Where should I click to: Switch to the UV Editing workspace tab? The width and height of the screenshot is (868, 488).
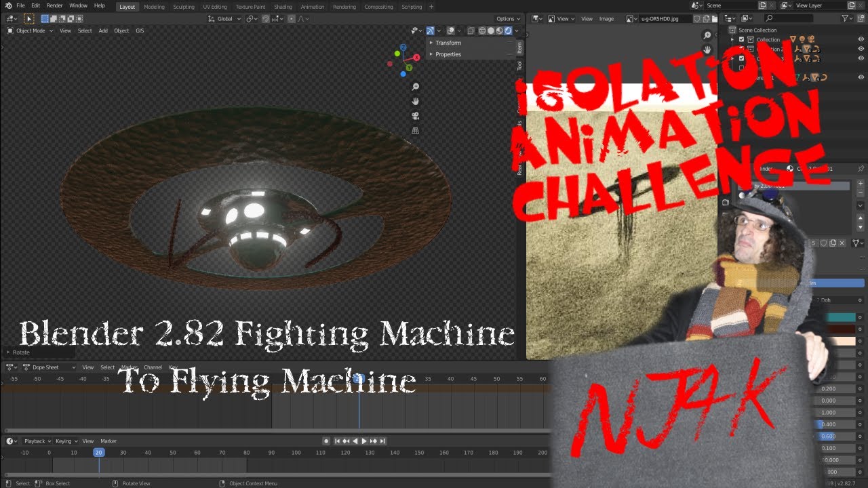click(x=215, y=7)
